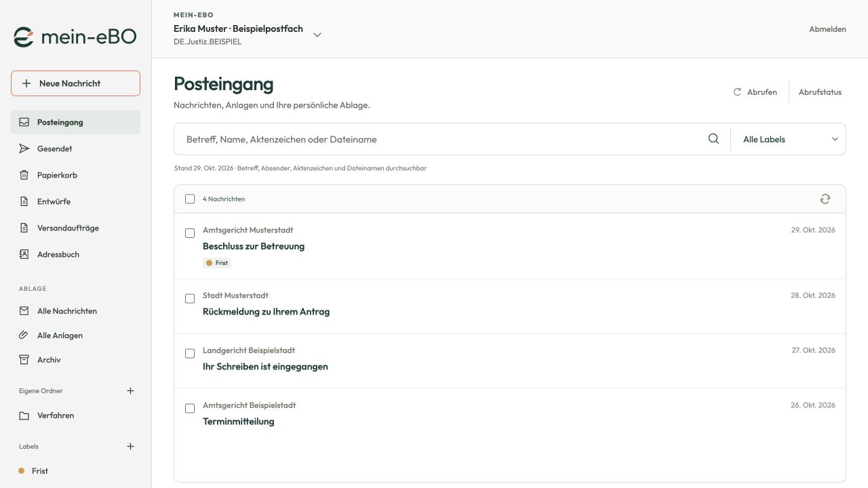The height and width of the screenshot is (488, 868).
Task: View the Abrufstatus
Action: pos(820,92)
